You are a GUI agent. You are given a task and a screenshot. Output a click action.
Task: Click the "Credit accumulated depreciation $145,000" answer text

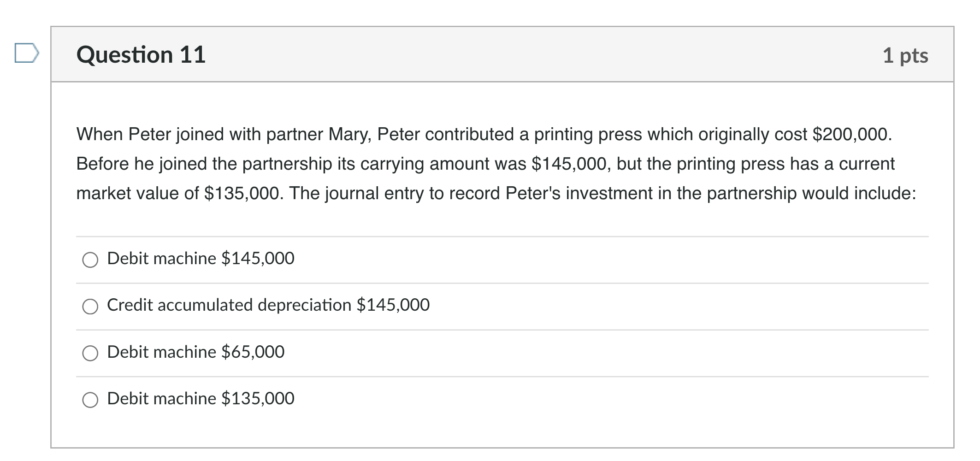click(x=268, y=305)
